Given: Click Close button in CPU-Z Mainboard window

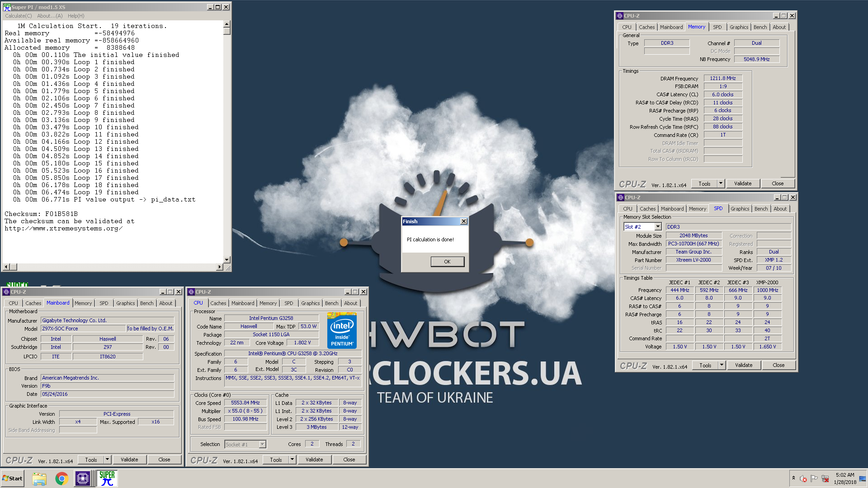Looking at the screenshot, I should click(164, 460).
